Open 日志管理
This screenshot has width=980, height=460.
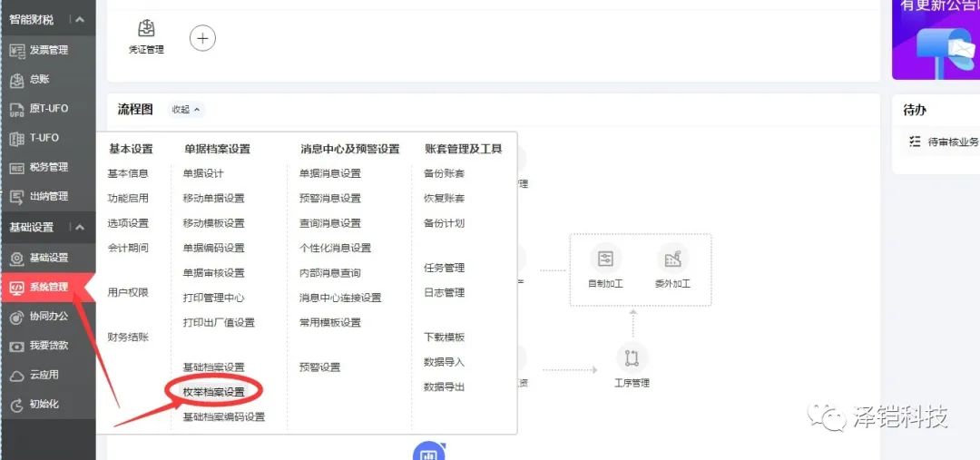445,292
